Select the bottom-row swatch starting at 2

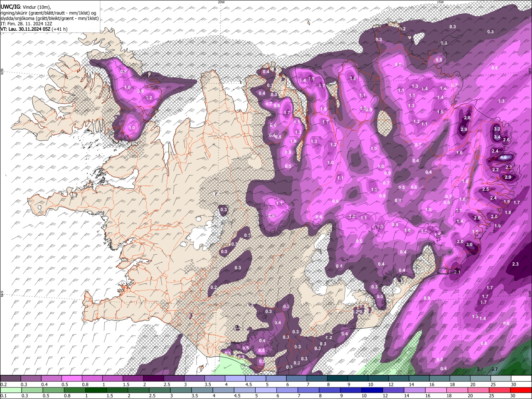point(139,390)
